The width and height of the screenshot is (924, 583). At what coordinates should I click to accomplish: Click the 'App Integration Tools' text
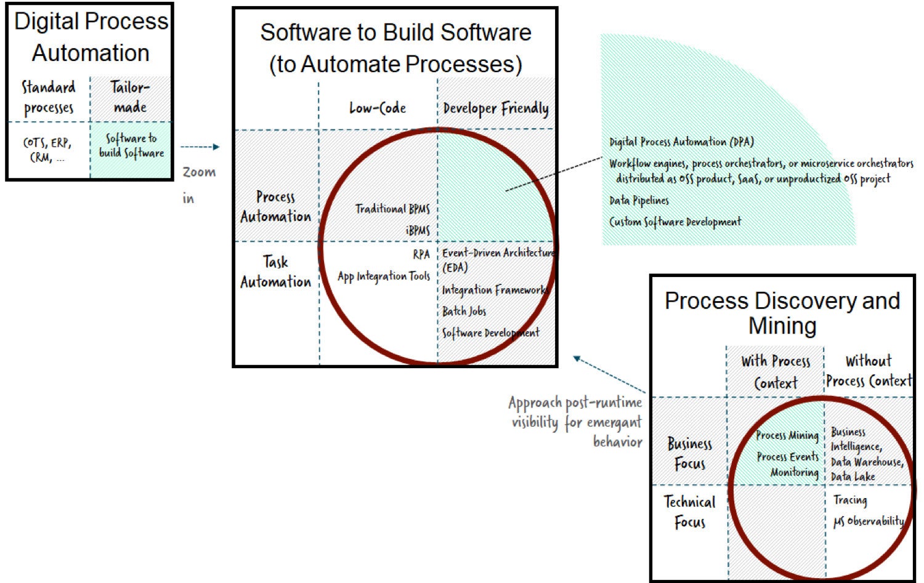384,276
